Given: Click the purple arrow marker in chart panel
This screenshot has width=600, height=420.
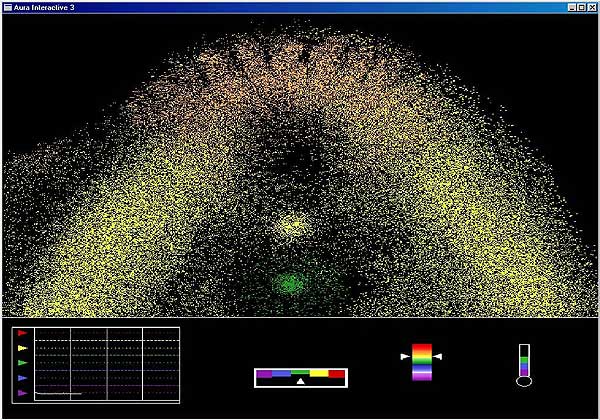Looking at the screenshot, I should coord(22,393).
